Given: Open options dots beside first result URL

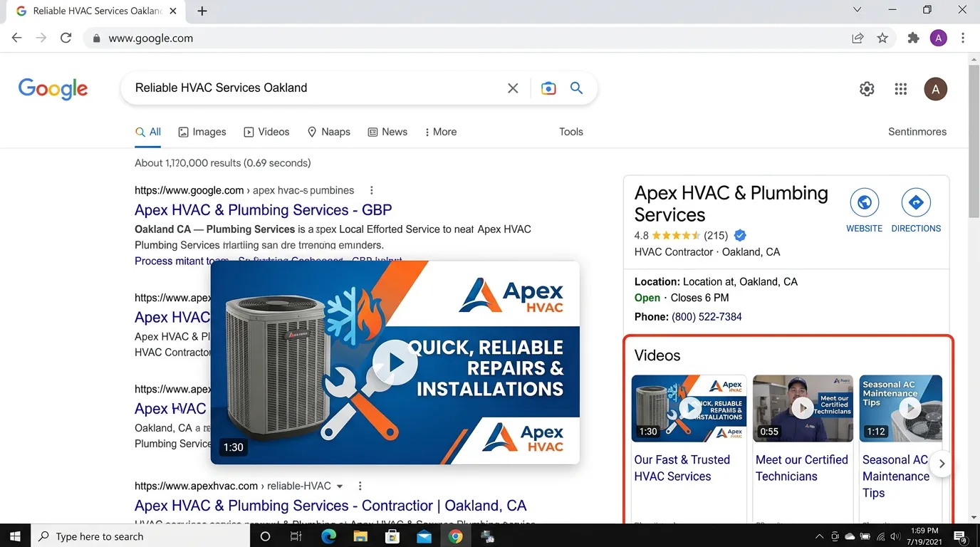Looking at the screenshot, I should pyautogui.click(x=371, y=190).
